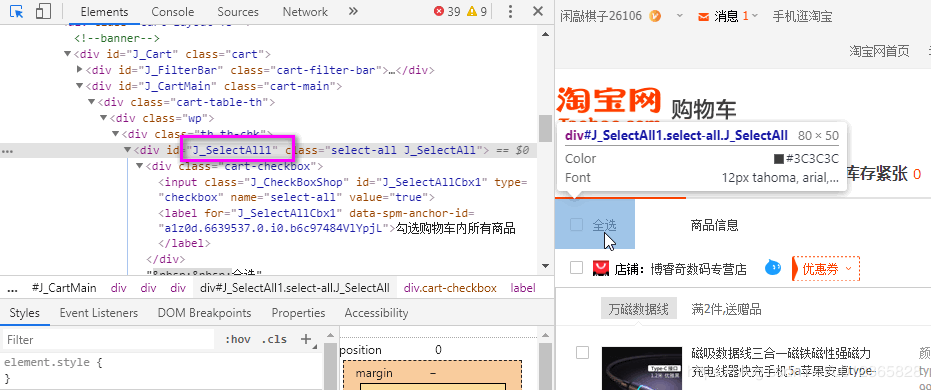Show more DevTools tabs via chevrons
The width and height of the screenshot is (931, 390).
pos(353,11)
